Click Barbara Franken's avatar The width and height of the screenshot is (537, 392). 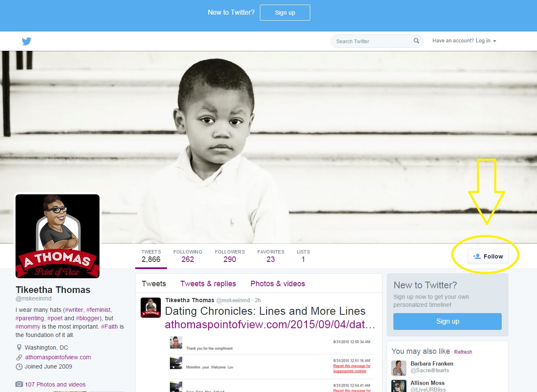398,368
